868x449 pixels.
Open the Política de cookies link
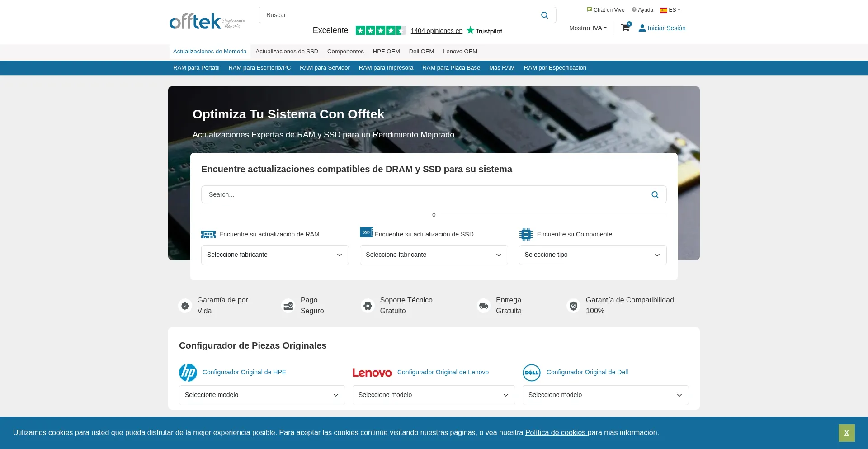click(556, 433)
